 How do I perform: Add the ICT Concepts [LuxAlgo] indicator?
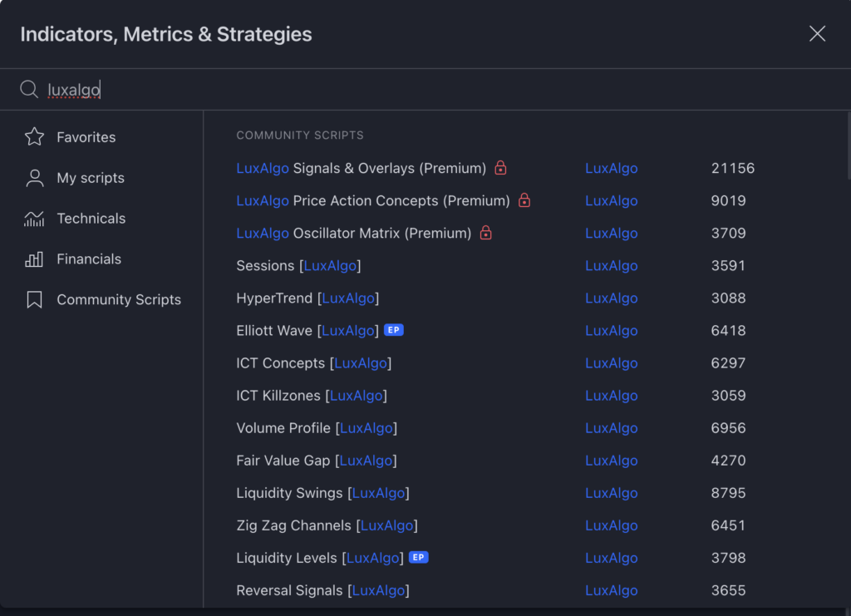point(313,363)
